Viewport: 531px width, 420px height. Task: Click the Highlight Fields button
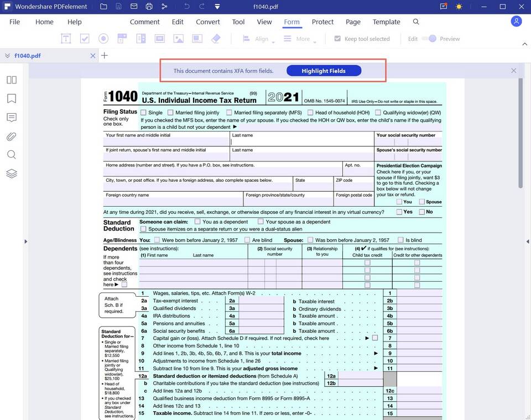[x=324, y=71]
